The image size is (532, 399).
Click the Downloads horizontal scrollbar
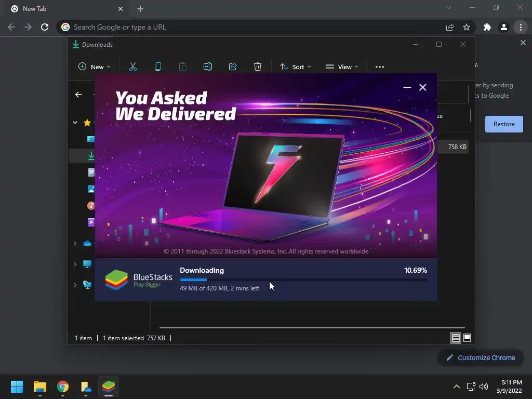pos(312,328)
